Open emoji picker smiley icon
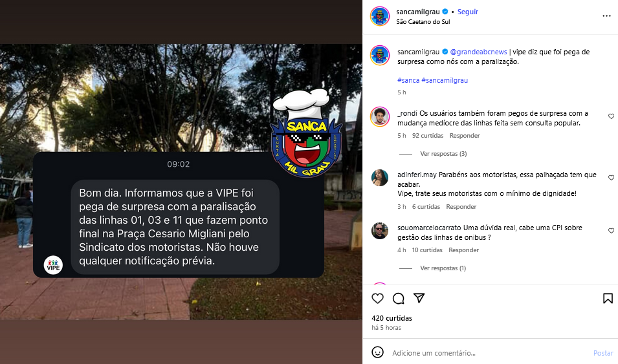The image size is (618, 364). coord(377,352)
